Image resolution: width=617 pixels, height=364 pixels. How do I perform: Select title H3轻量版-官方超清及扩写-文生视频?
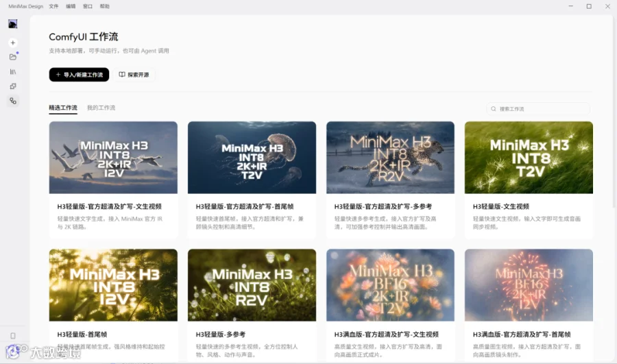(x=110, y=206)
